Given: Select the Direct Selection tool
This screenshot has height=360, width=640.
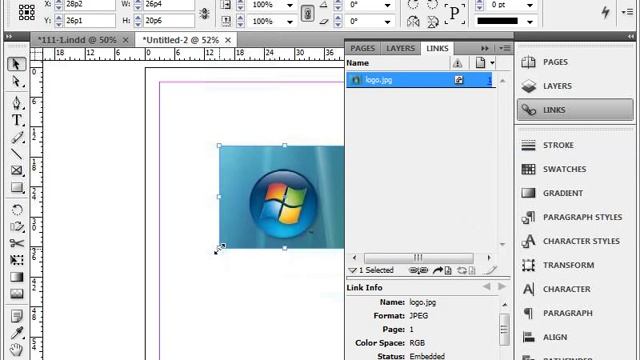Looking at the screenshot, I should click(16, 82).
